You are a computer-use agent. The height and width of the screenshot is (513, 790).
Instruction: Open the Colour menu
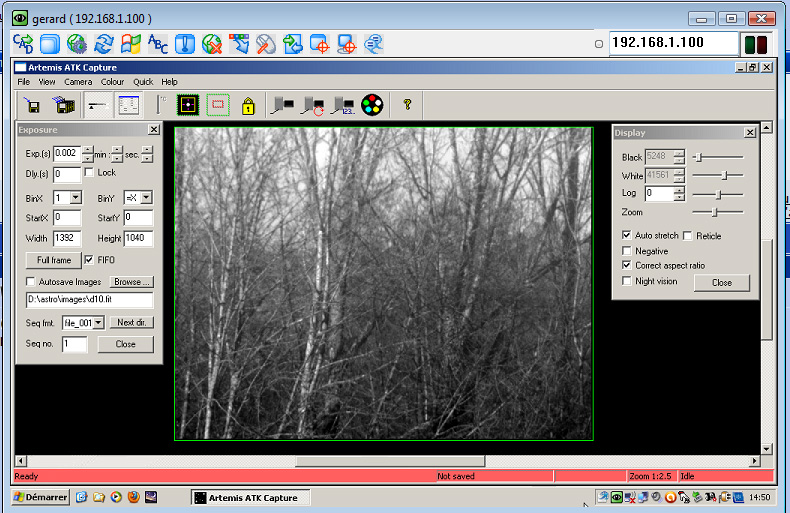click(112, 82)
